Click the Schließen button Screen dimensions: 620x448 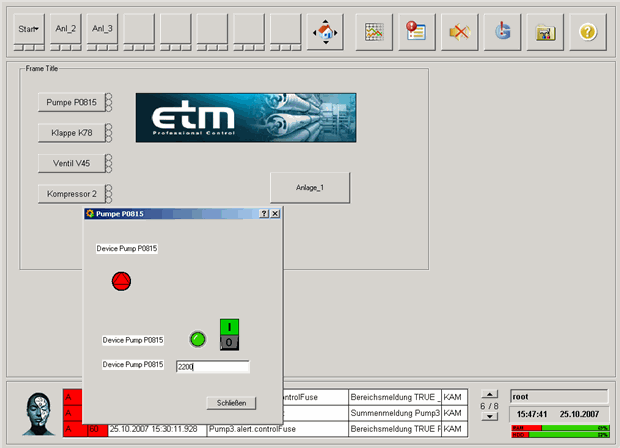click(x=231, y=402)
